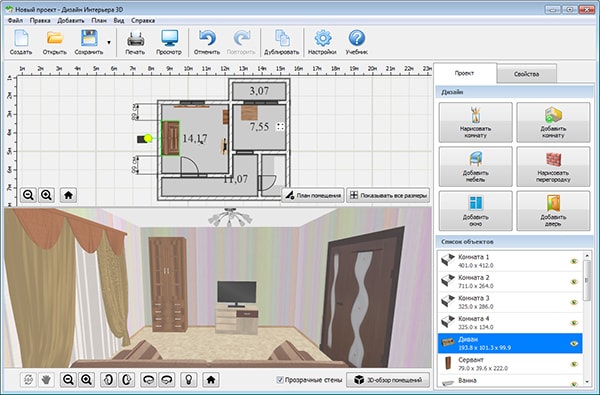The image size is (600, 395).
Task: Click the yellow rotation handle on plan
Action: point(148,138)
